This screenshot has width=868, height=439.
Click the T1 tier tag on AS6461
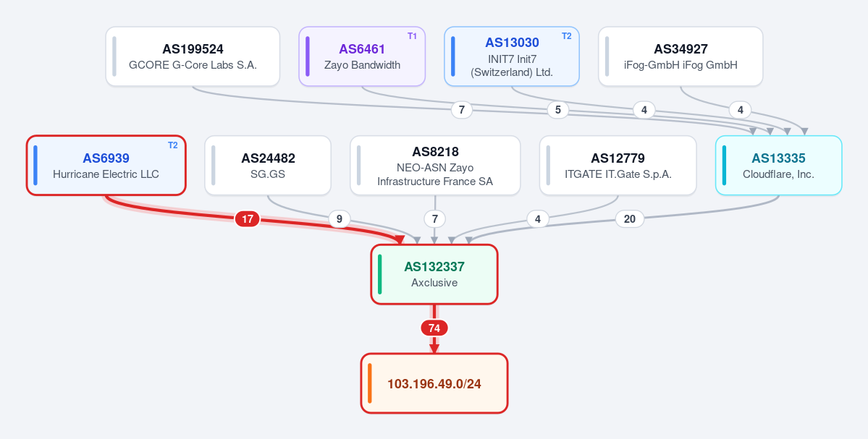(x=412, y=36)
